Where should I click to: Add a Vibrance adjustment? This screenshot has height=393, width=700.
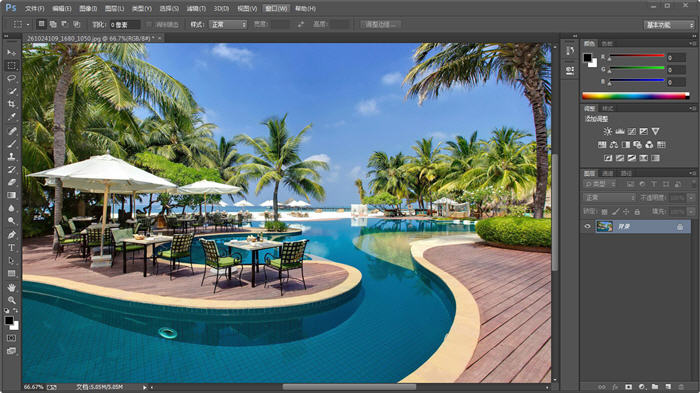point(655,131)
